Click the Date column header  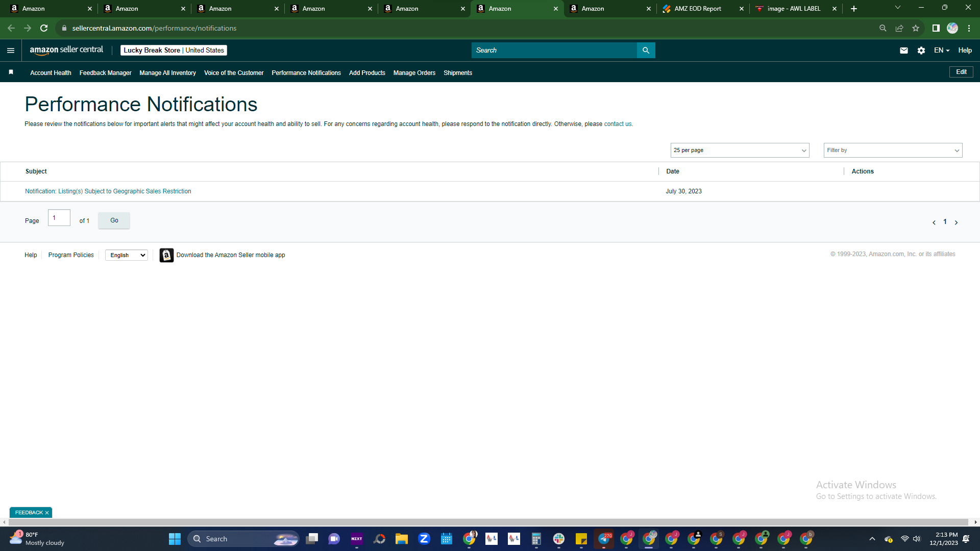(673, 171)
